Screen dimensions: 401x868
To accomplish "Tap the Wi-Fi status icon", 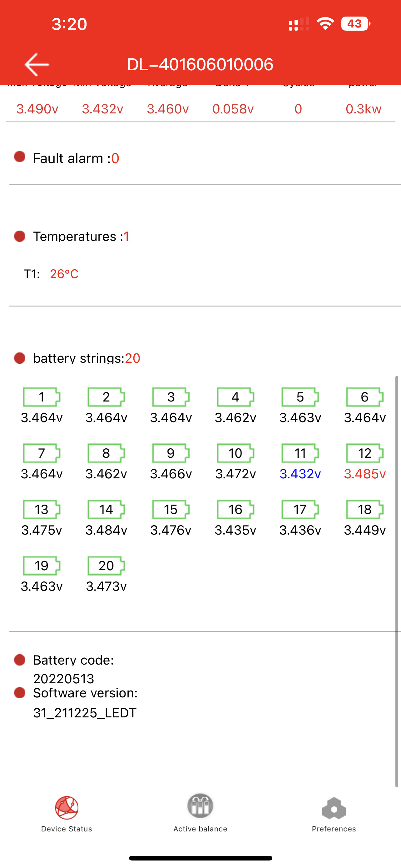I will point(325,23).
